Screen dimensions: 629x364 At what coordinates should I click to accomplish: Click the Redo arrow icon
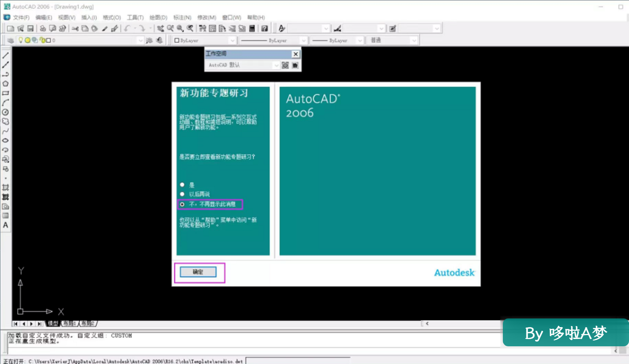click(142, 28)
